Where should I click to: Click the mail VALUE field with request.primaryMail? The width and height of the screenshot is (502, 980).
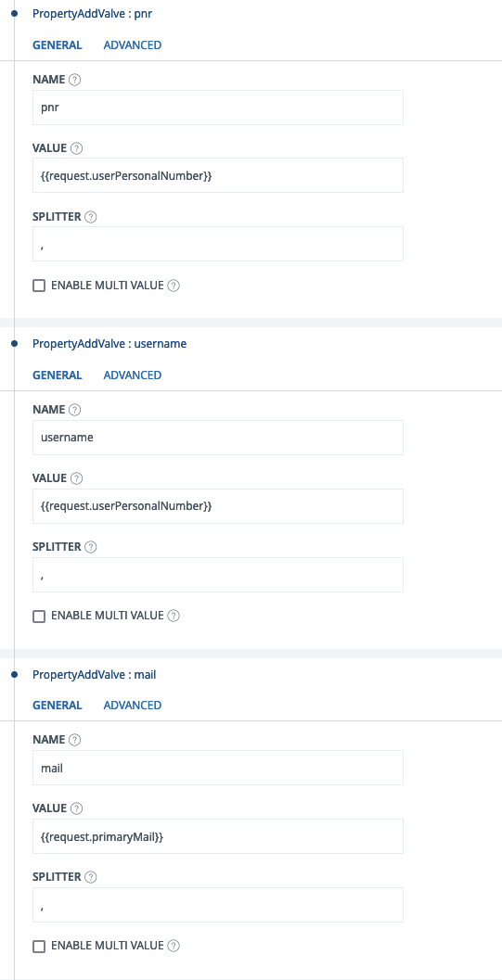(217, 836)
